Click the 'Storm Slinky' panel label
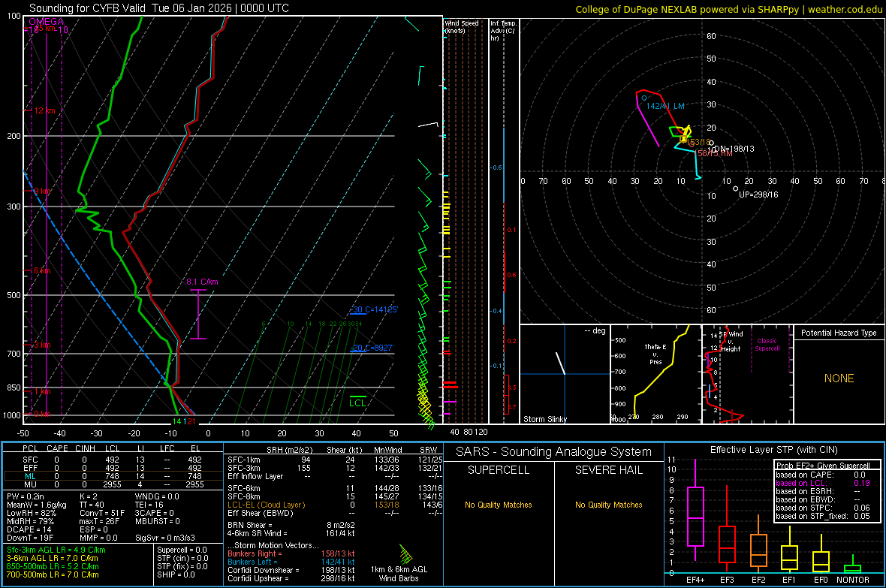886x588 pixels. (x=544, y=419)
